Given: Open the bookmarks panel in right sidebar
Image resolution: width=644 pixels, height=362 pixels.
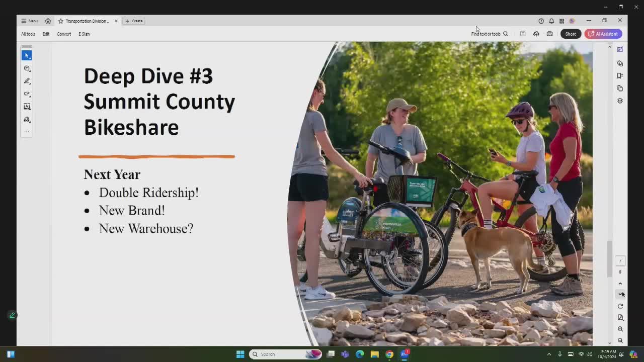Looking at the screenshot, I should pos(620,76).
